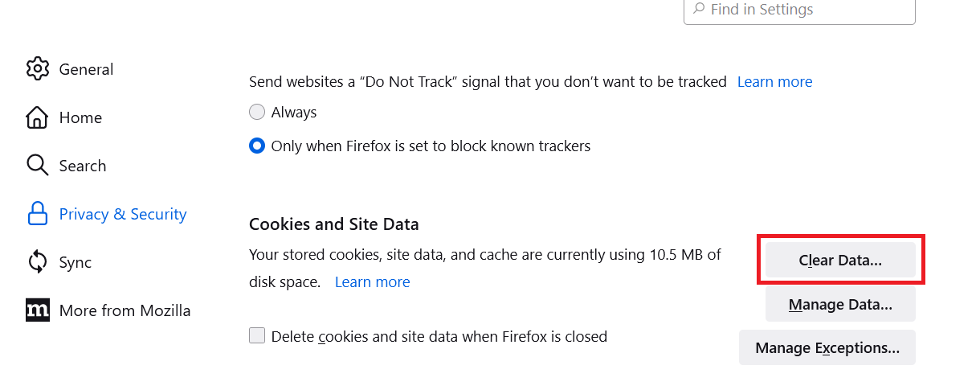980x386 pixels.
Task: Open the "Sync" settings text label
Action: coord(76,262)
